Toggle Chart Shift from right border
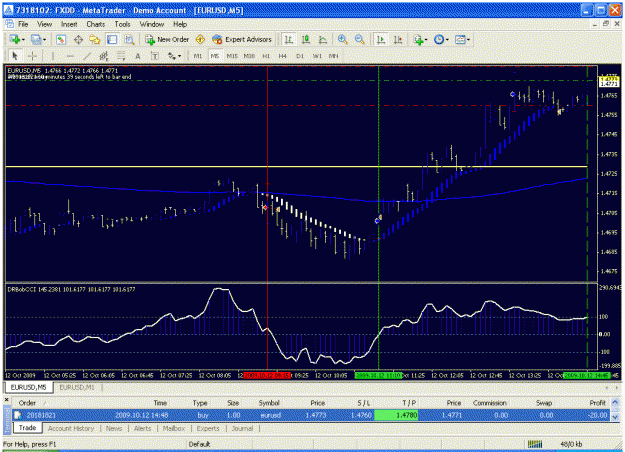The image size is (625, 452). (x=398, y=39)
